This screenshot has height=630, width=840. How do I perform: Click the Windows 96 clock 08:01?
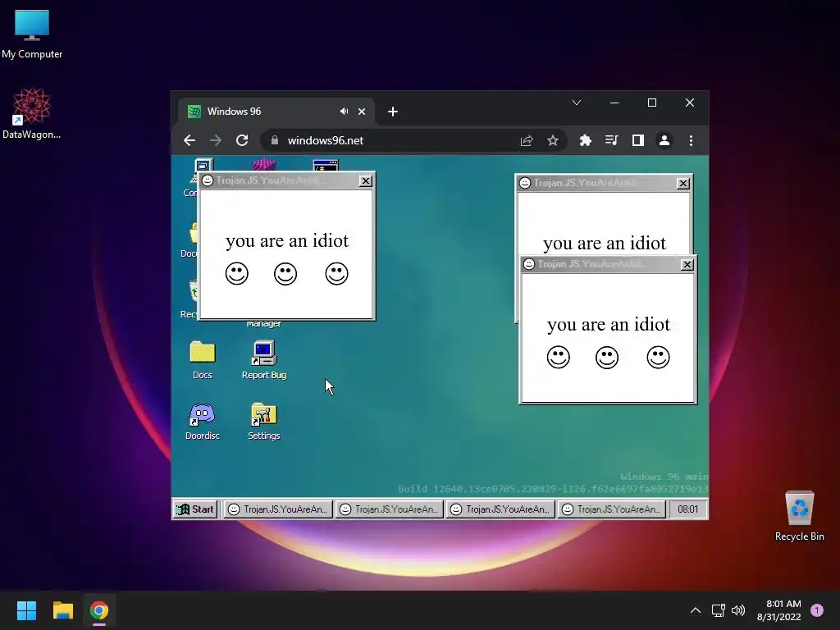point(688,509)
